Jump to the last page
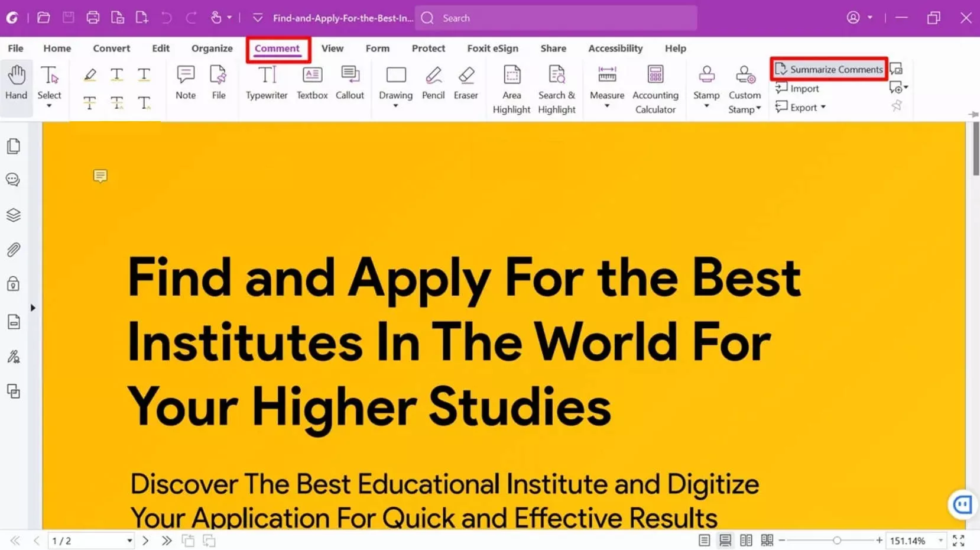The height and width of the screenshot is (550, 980). click(x=167, y=541)
